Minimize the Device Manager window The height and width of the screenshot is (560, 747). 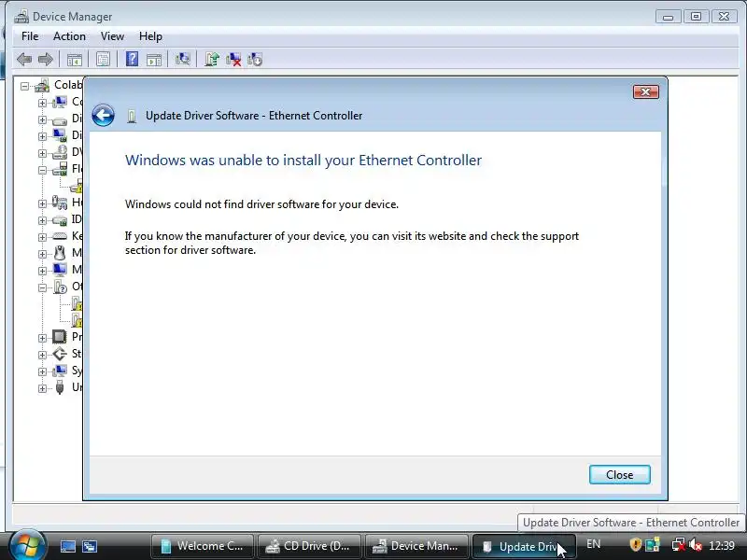(668, 17)
